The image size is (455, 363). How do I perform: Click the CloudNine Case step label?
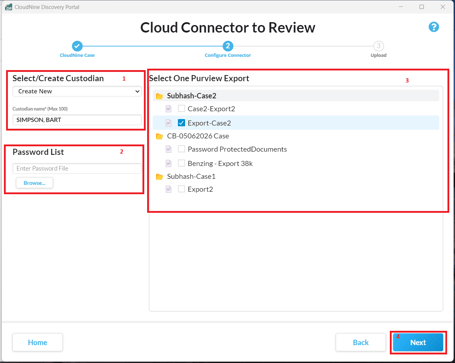[77, 55]
